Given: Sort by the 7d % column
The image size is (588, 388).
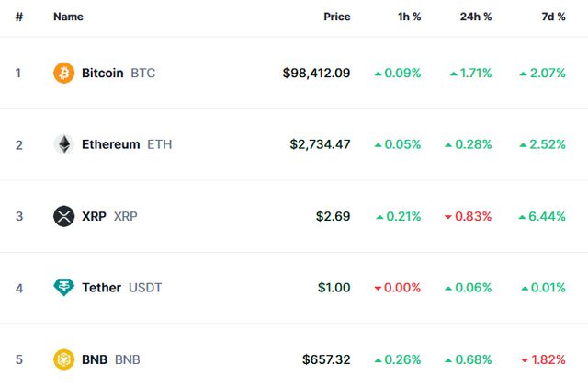Looking at the screenshot, I should (x=553, y=17).
